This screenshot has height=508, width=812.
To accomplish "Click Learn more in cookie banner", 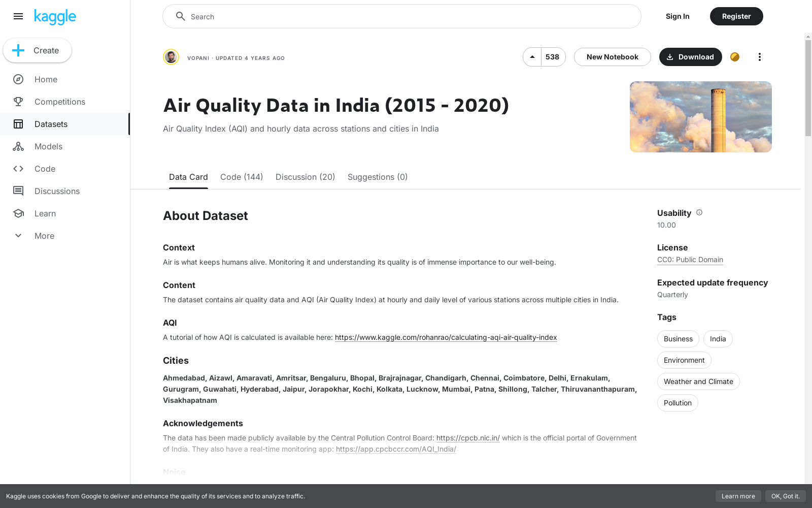I will 738,496.
